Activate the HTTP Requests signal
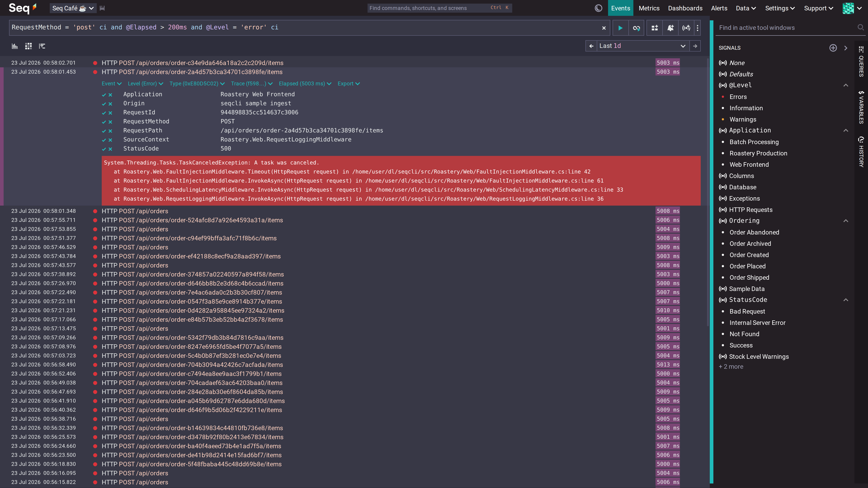Screen dimensions: 868x488 (x=750, y=210)
